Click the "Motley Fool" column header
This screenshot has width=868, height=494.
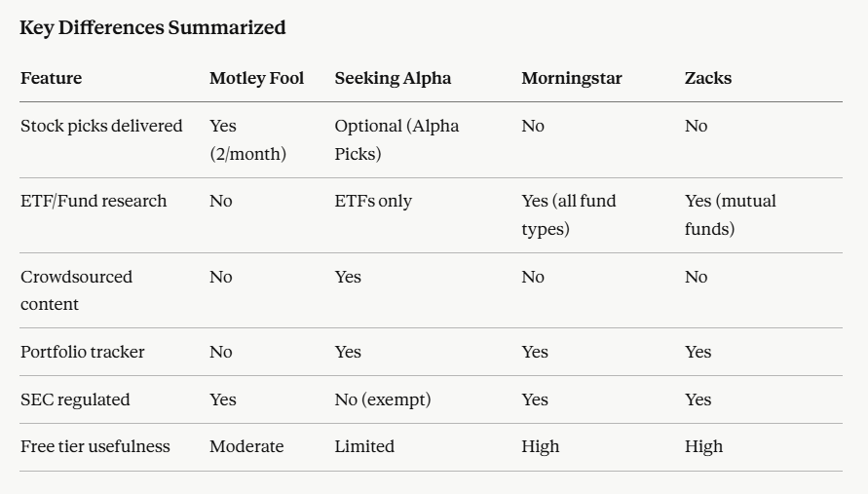[x=256, y=78]
